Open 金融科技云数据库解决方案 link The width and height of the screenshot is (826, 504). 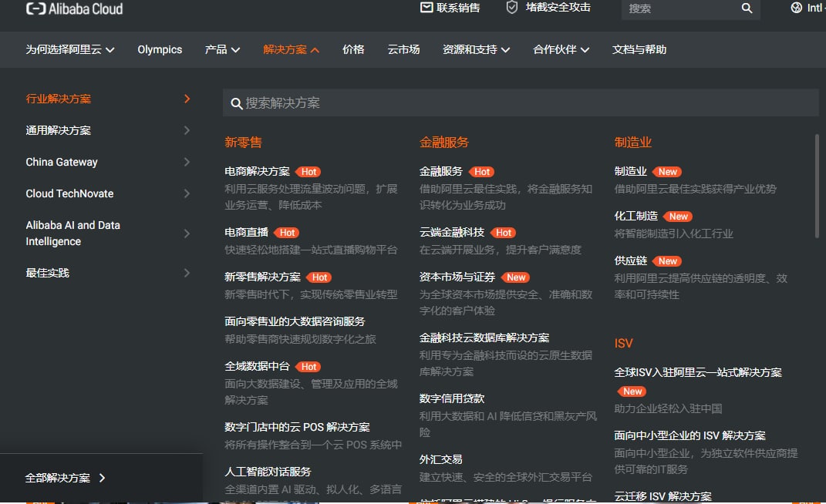coord(484,338)
